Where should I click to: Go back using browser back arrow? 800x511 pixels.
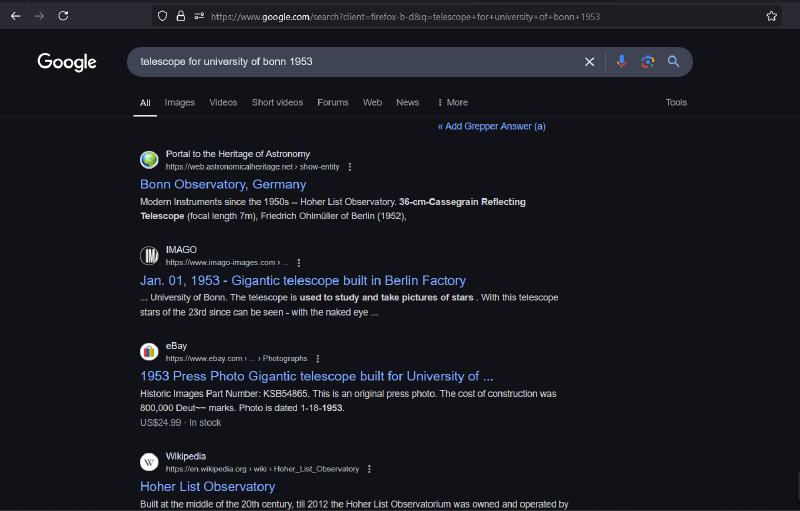point(15,16)
